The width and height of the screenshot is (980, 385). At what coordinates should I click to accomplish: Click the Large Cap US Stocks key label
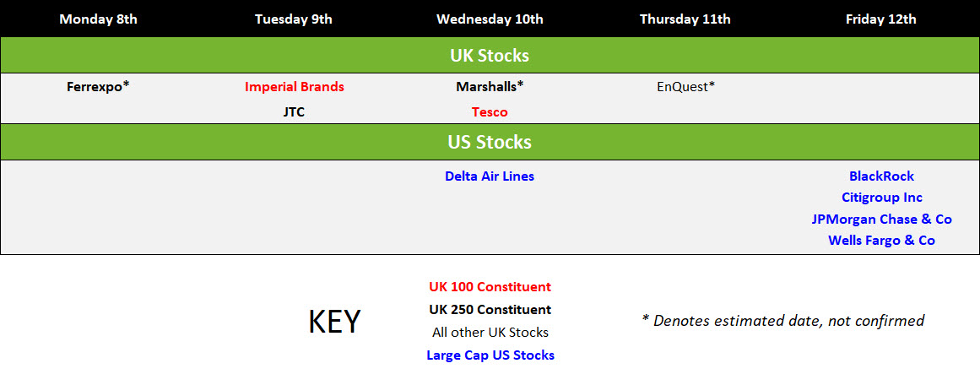tap(490, 355)
